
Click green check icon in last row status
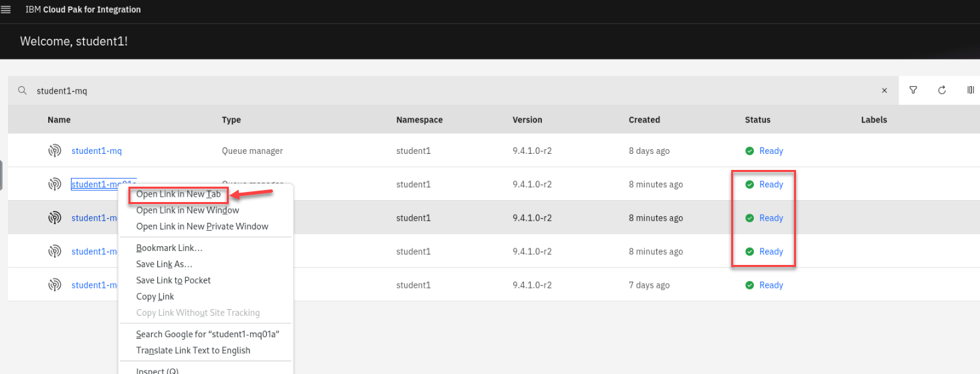point(750,285)
